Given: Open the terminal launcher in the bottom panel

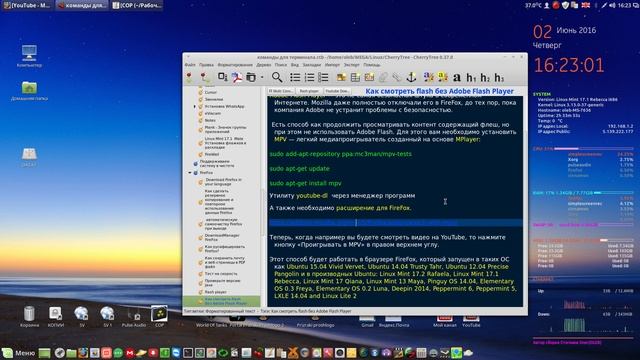Looking at the screenshot, I should pos(188,353).
